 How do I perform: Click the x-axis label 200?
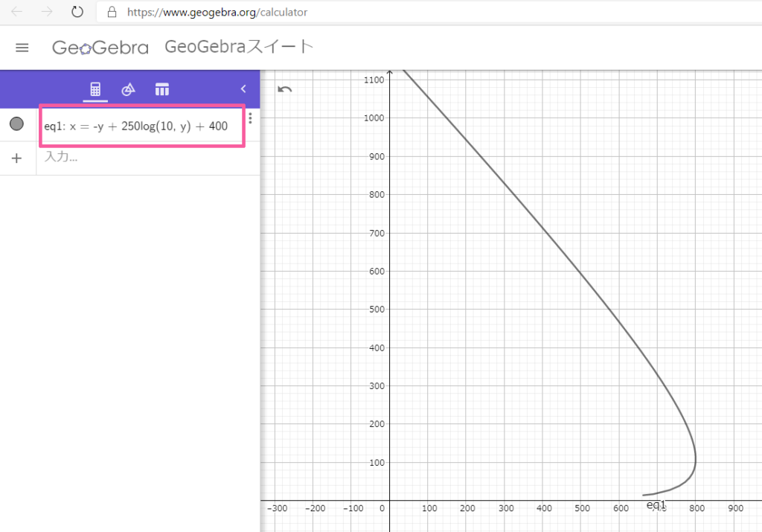pos(467,508)
